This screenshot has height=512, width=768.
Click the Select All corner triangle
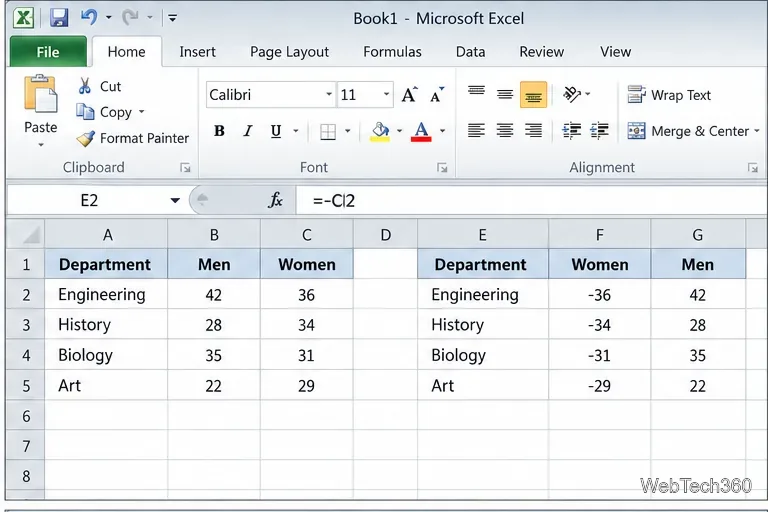click(31, 236)
